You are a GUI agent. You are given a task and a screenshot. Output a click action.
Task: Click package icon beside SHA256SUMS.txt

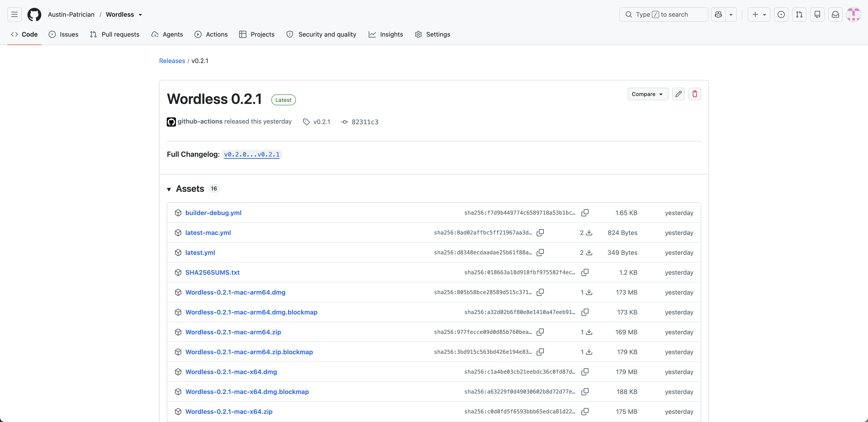178,272
